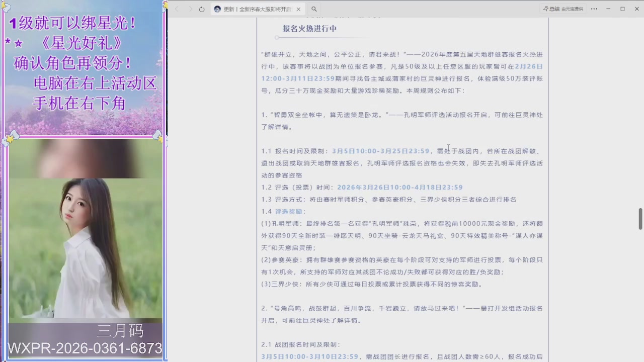Click the search icon in the toolbar
The height and width of the screenshot is (362, 644).
click(x=313, y=9)
